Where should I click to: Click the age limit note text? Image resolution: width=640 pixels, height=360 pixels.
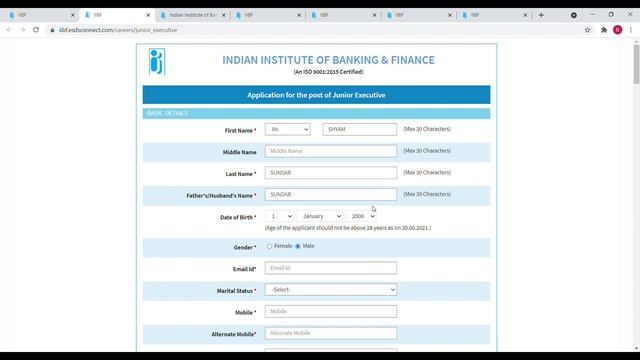coord(348,228)
